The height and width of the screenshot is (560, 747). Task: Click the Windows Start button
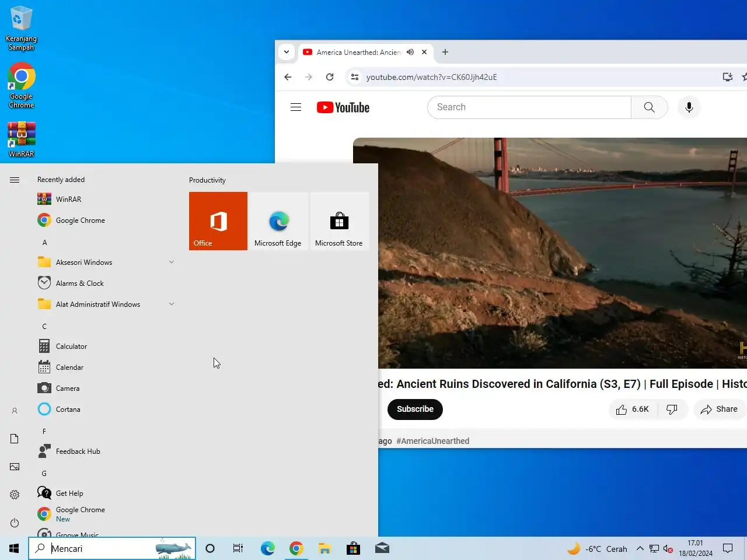point(14,548)
